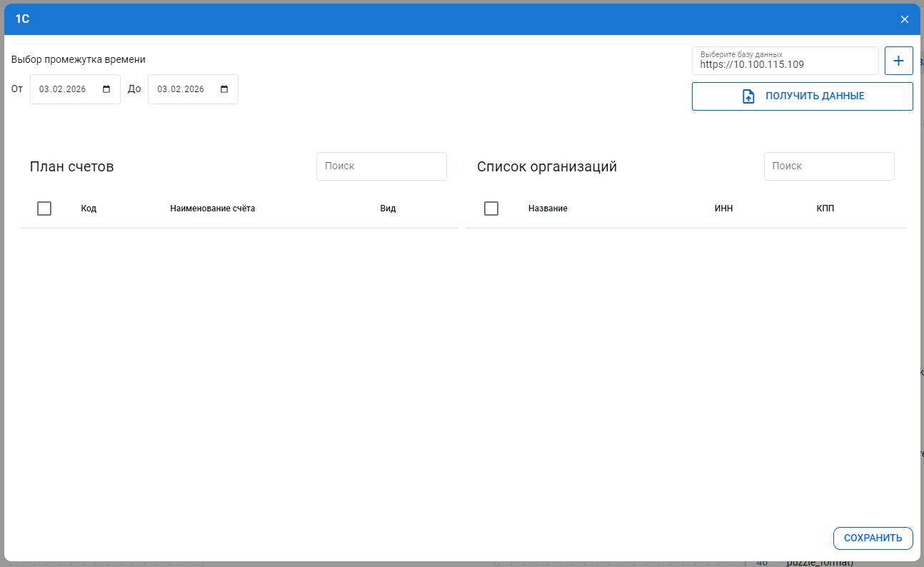Sort organizations by 'Название' column
This screenshot has height=567, width=924.
(x=548, y=209)
